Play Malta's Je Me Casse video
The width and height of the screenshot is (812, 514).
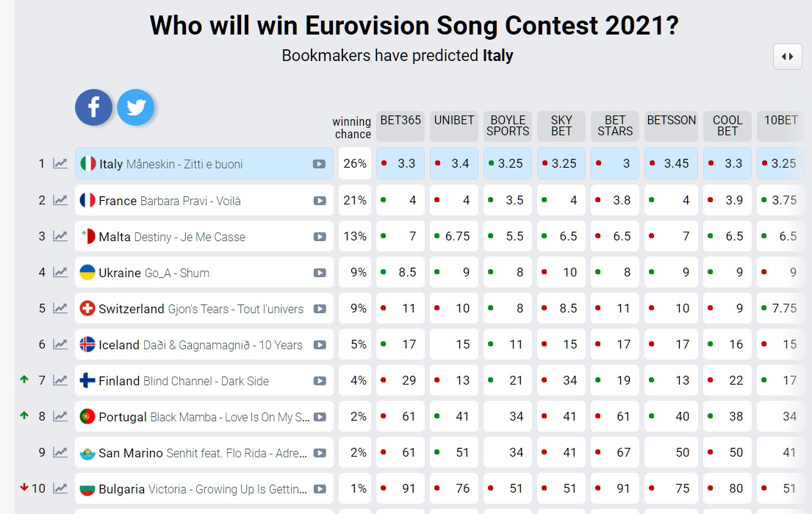pos(320,237)
